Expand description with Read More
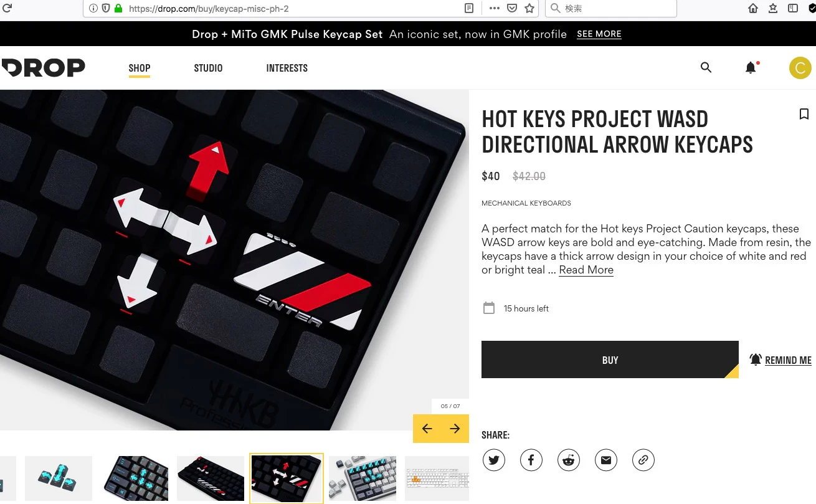Image resolution: width=816 pixels, height=504 pixels. coord(586,270)
